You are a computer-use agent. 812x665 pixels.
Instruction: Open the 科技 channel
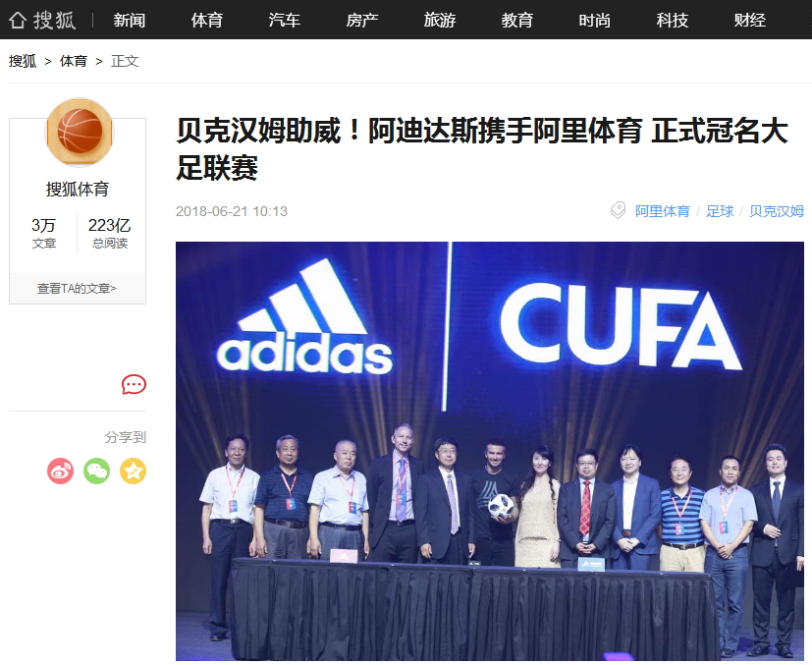(673, 21)
